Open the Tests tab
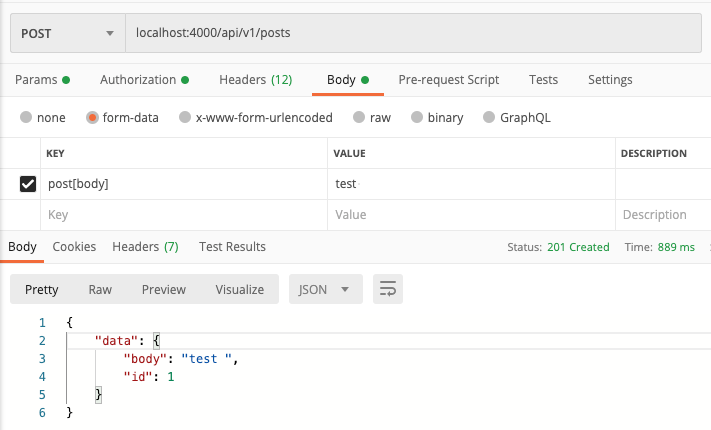The width and height of the screenshot is (711, 430). point(543,80)
